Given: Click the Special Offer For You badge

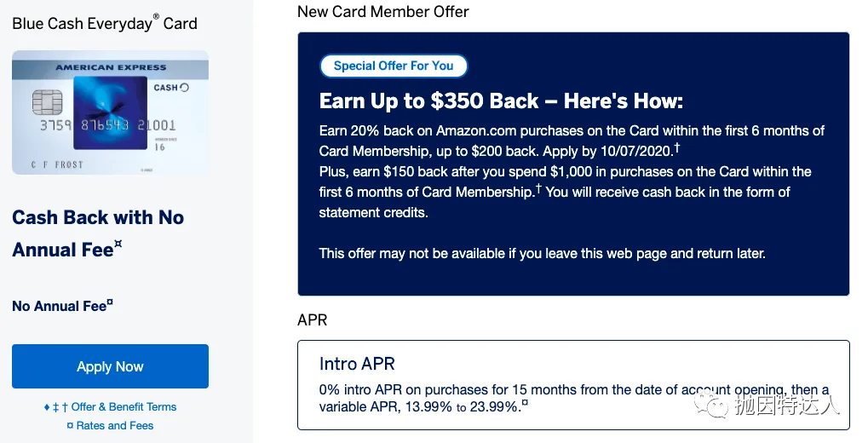Looking at the screenshot, I should 394,66.
